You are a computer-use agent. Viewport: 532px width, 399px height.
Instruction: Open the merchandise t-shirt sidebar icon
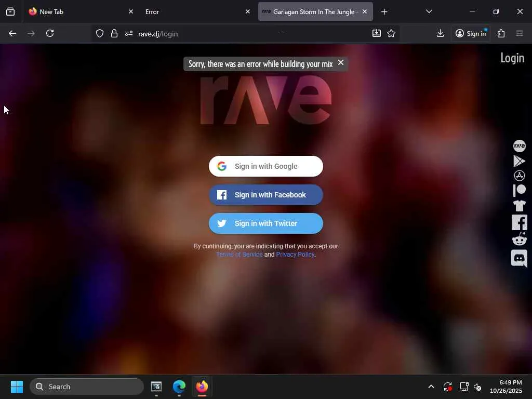click(x=519, y=206)
